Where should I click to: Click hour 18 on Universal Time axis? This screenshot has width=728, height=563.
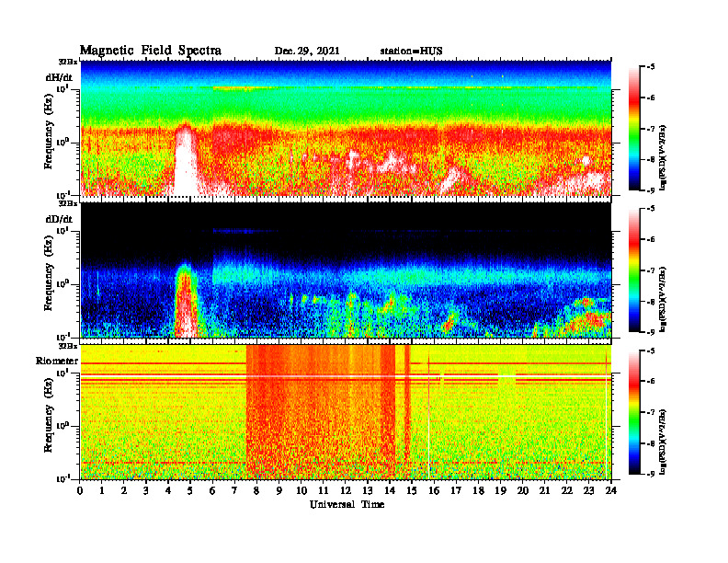pos(478,491)
